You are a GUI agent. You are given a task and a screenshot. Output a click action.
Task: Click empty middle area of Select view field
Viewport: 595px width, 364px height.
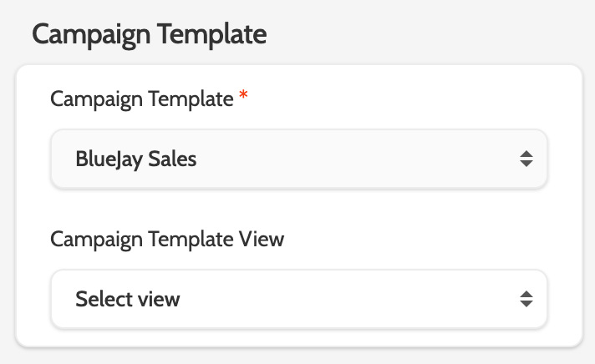[351, 298]
